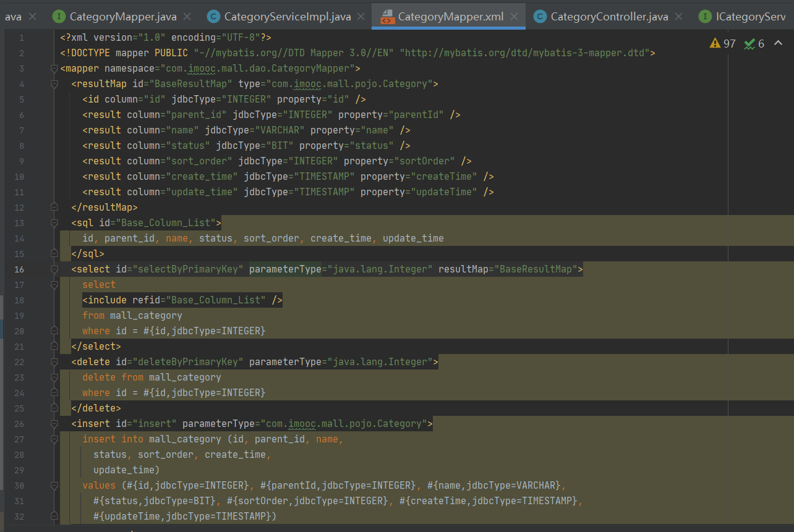Collapse the resultMap block on line 4
The height and width of the screenshot is (532, 794).
point(54,84)
